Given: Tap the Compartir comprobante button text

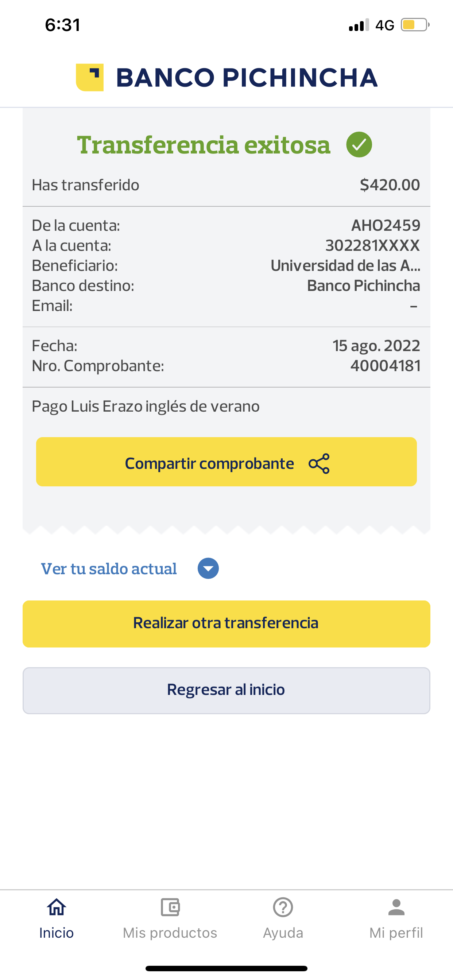Looking at the screenshot, I should (x=209, y=463).
